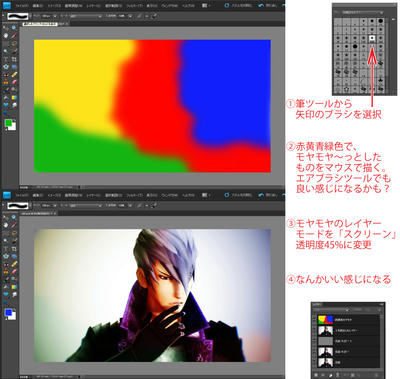Open the blend mode dropdown in the layers panel
The image size is (400, 379).
point(329,309)
